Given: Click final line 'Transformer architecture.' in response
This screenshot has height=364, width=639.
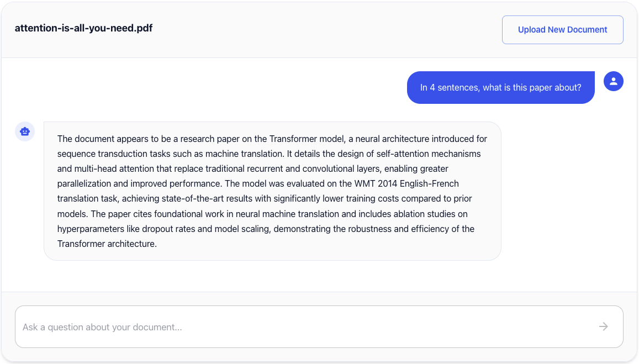Looking at the screenshot, I should [x=107, y=244].
